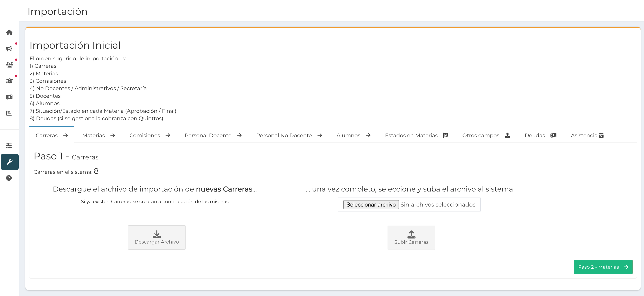Open the people group sidebar icon
Image resolution: width=644 pixels, height=296 pixels.
[x=9, y=65]
